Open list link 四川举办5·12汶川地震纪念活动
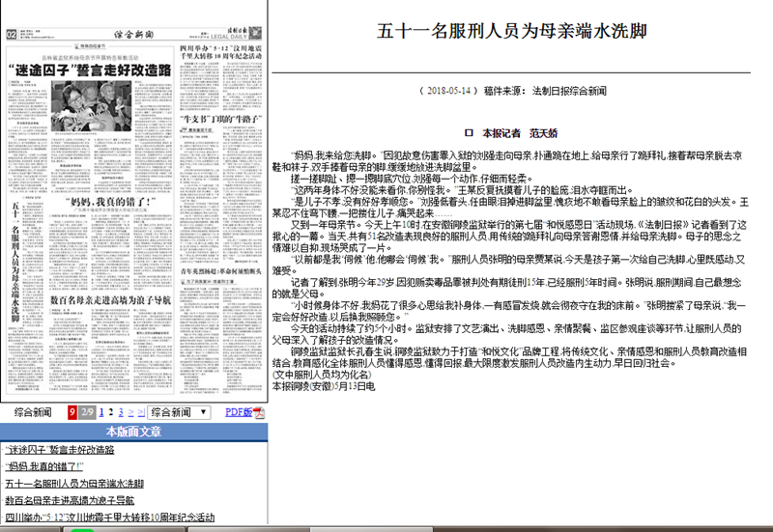This screenshot has height=532, width=773. (108, 518)
